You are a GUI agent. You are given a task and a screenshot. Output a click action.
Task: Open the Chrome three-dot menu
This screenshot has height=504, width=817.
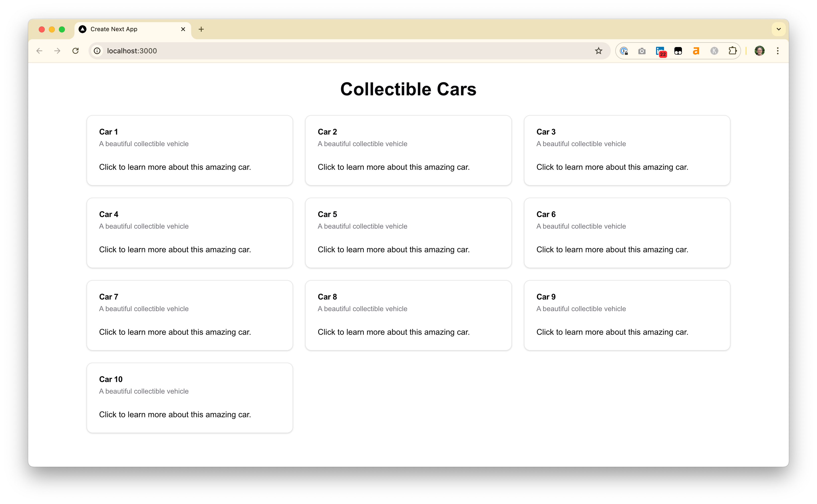tap(778, 51)
